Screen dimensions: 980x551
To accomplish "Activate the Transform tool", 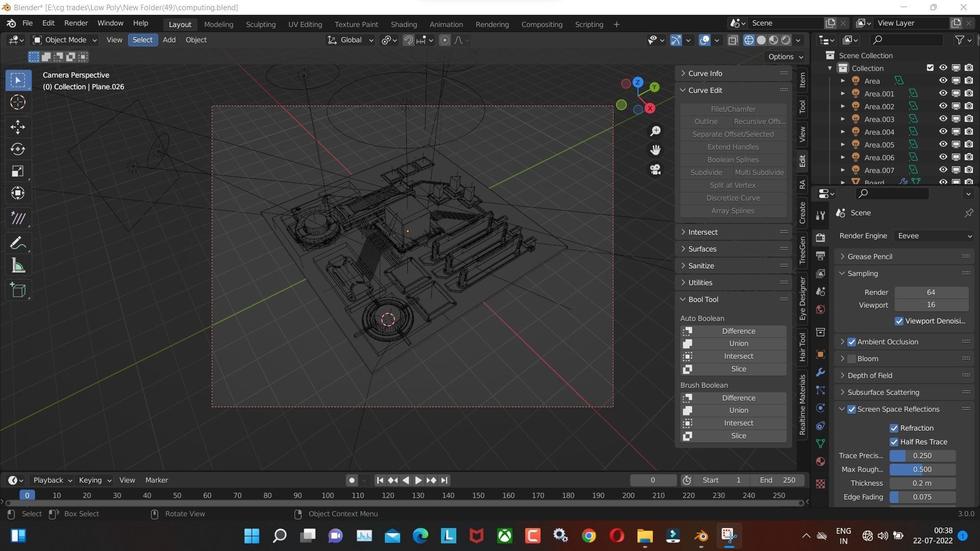I will pyautogui.click(x=18, y=193).
